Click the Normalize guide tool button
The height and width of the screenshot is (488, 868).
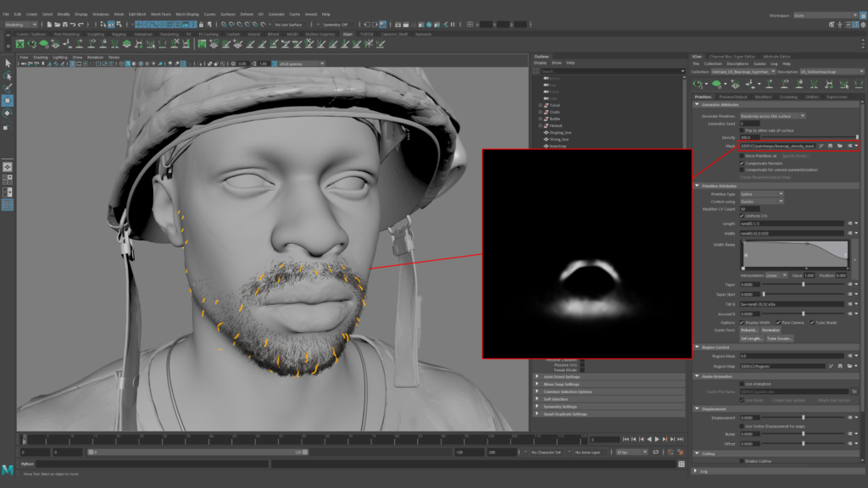click(x=771, y=330)
